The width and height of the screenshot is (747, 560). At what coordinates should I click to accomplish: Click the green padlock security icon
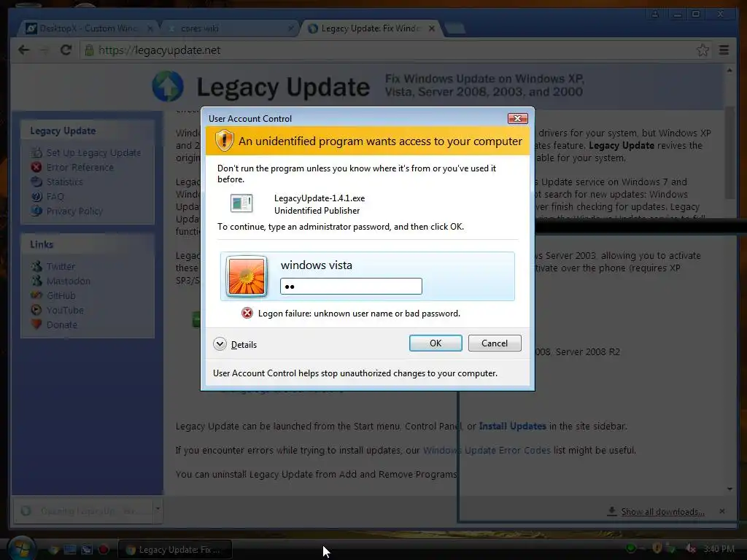89,50
